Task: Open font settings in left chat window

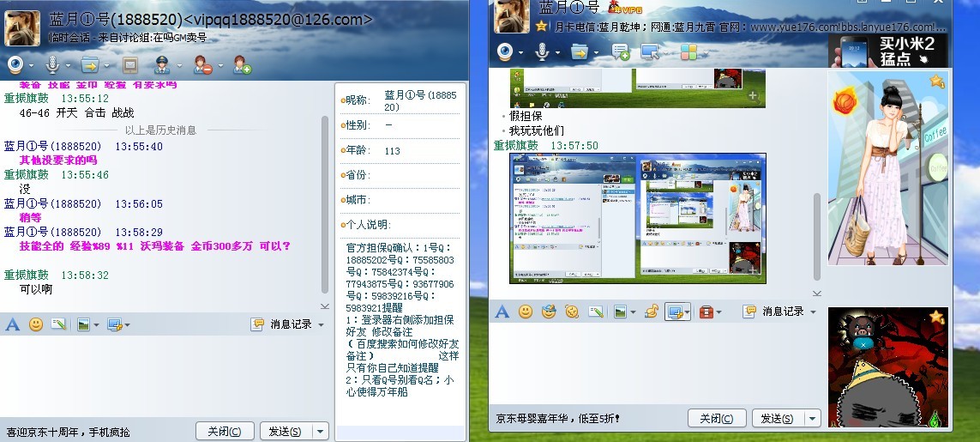Action: [x=13, y=324]
